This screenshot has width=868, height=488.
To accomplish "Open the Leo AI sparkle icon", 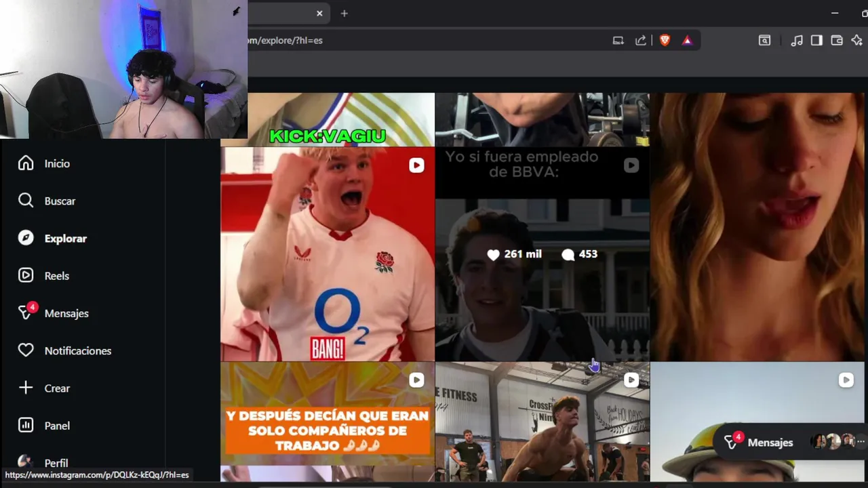I will point(856,41).
